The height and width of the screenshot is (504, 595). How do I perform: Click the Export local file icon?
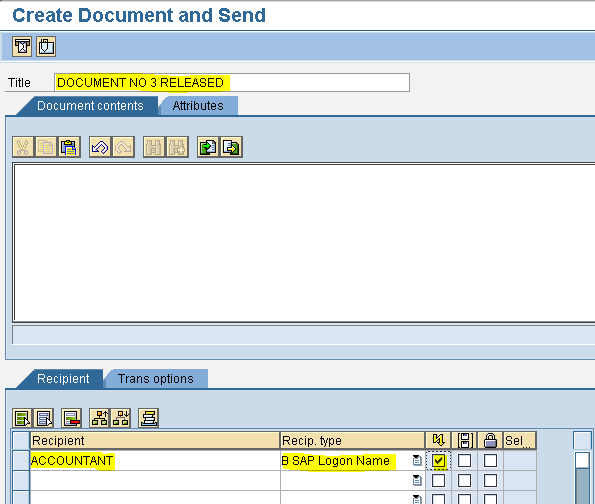pyautogui.click(x=231, y=147)
